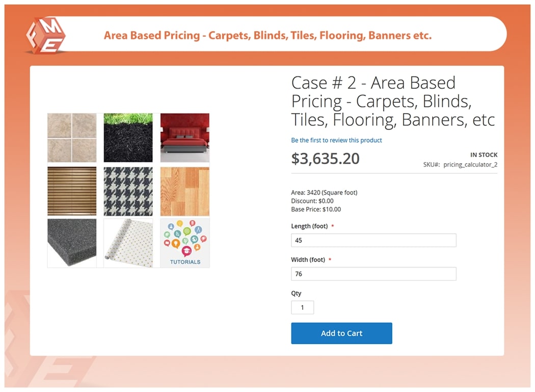
Task: Focus the Length (foot) input field
Action: (x=373, y=240)
